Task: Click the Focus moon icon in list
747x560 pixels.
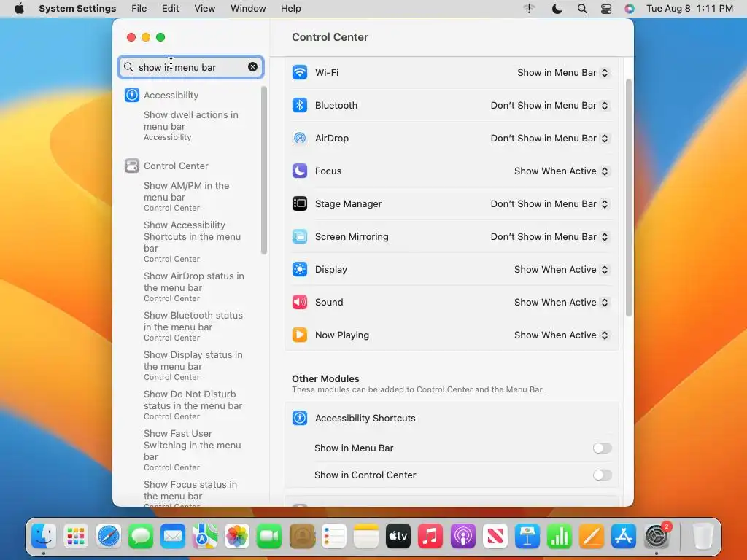Action: click(x=300, y=171)
